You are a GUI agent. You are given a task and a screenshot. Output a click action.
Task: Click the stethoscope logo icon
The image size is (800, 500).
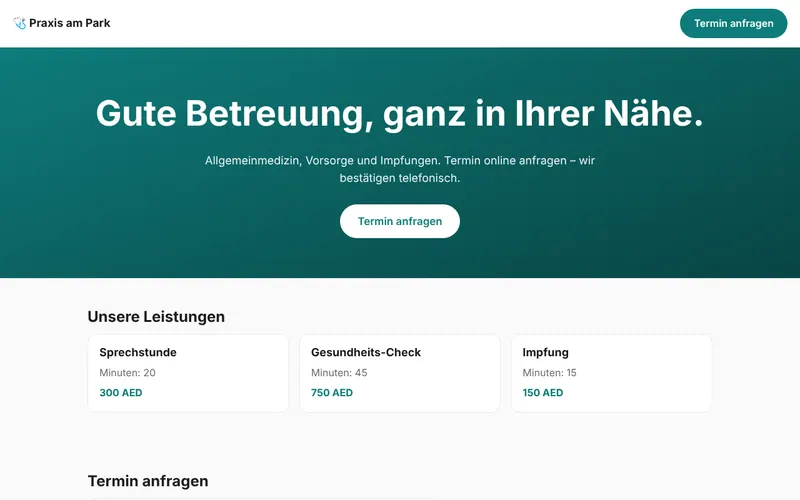point(19,23)
